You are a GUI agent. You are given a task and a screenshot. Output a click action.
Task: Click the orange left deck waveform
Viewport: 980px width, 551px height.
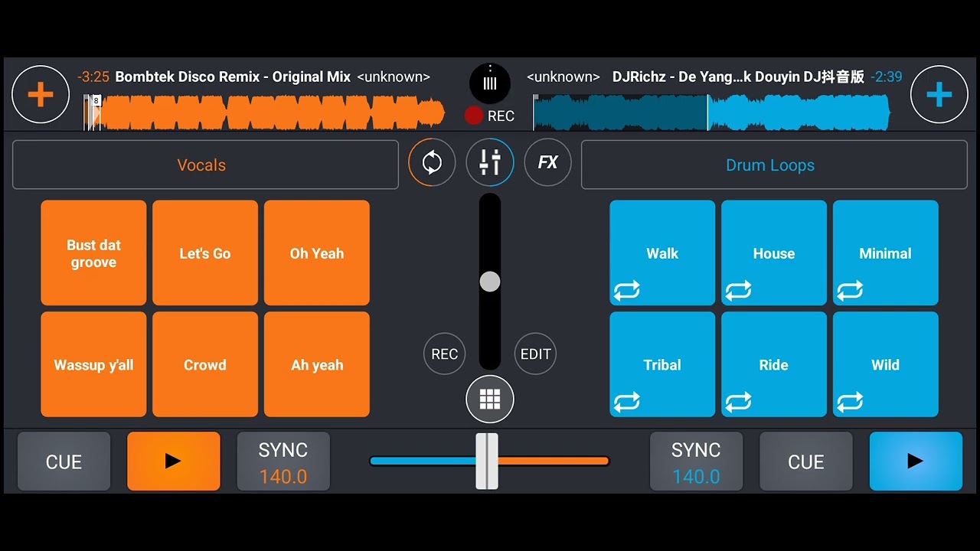pyautogui.click(x=264, y=112)
